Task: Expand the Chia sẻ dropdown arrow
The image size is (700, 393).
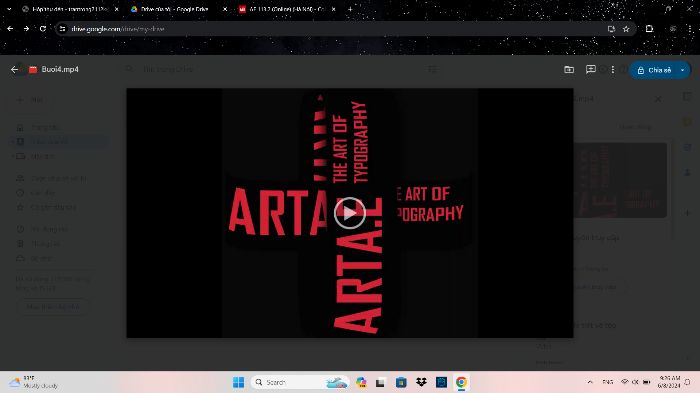Action: tap(683, 70)
